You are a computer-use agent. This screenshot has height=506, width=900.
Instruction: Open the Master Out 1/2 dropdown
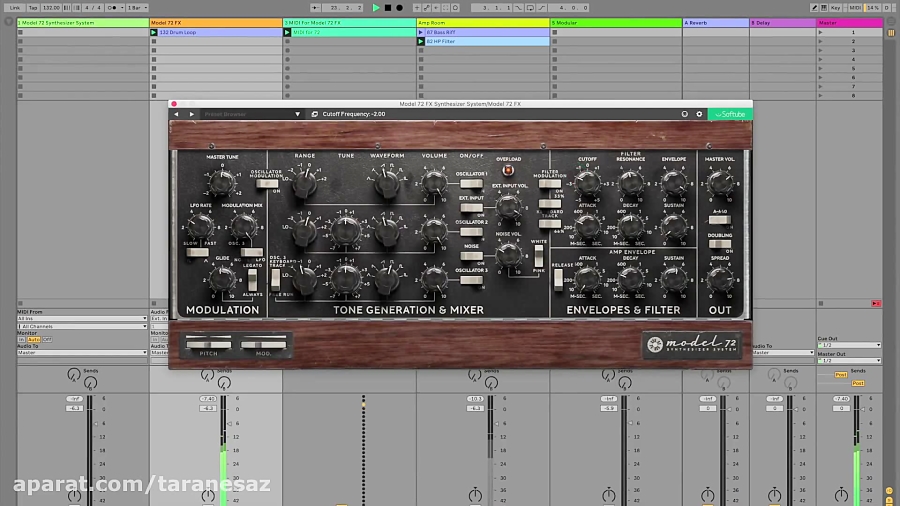[x=849, y=361]
